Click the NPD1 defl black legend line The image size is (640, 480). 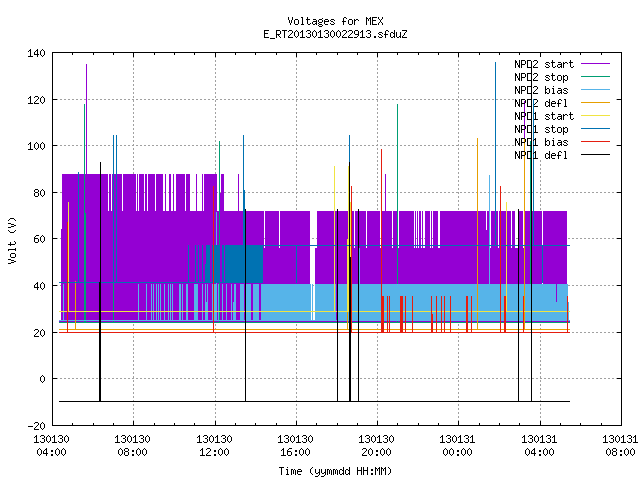tap(595, 155)
